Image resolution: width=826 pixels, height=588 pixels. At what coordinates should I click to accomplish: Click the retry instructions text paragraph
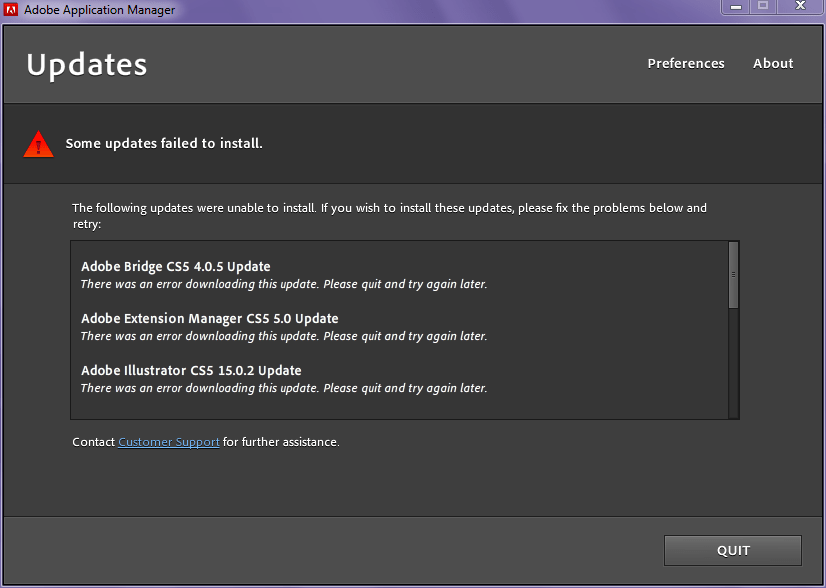388,215
